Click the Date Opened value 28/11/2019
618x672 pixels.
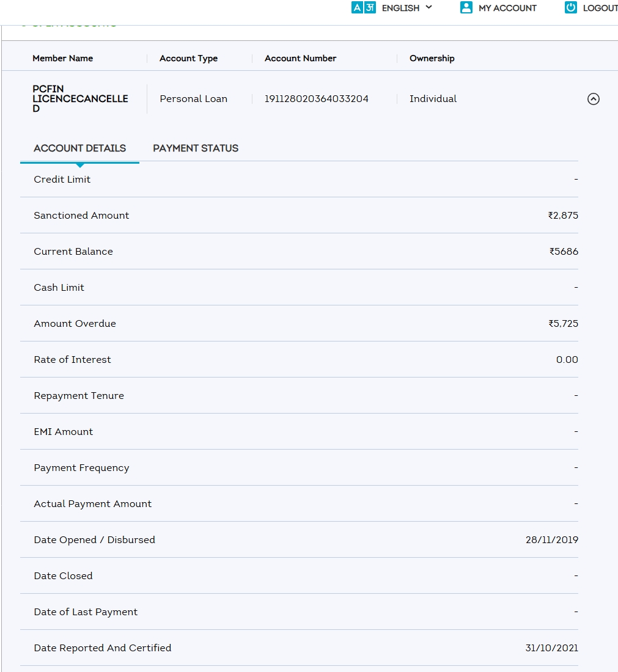551,540
